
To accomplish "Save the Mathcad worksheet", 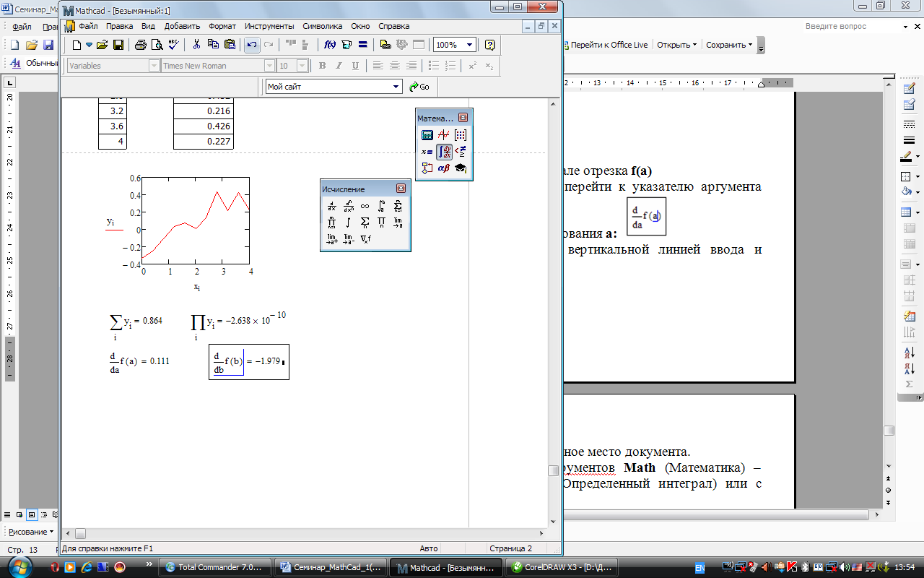I will coord(118,45).
